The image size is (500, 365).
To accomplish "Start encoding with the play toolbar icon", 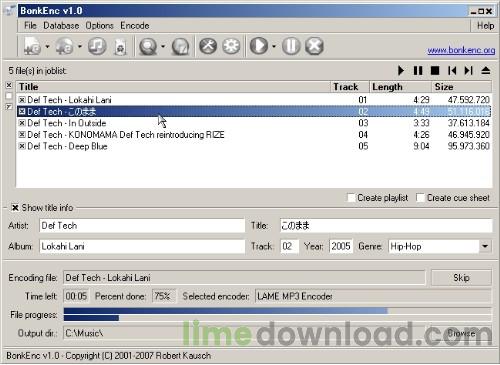I will click(259, 46).
